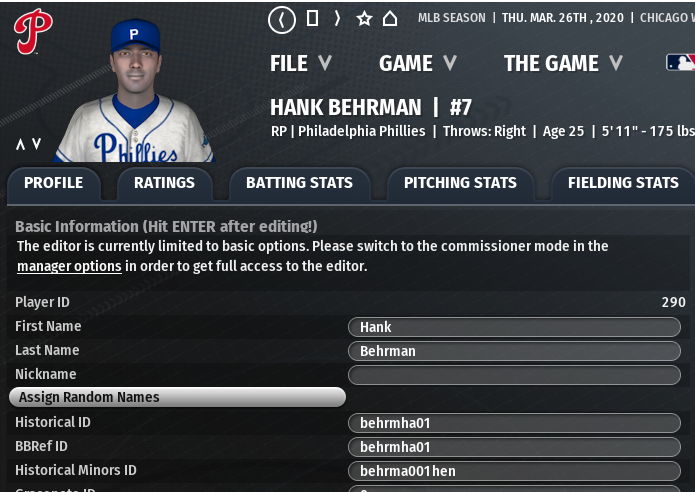Open the BATTING STATS tab
The image size is (695, 492).
coord(299,183)
